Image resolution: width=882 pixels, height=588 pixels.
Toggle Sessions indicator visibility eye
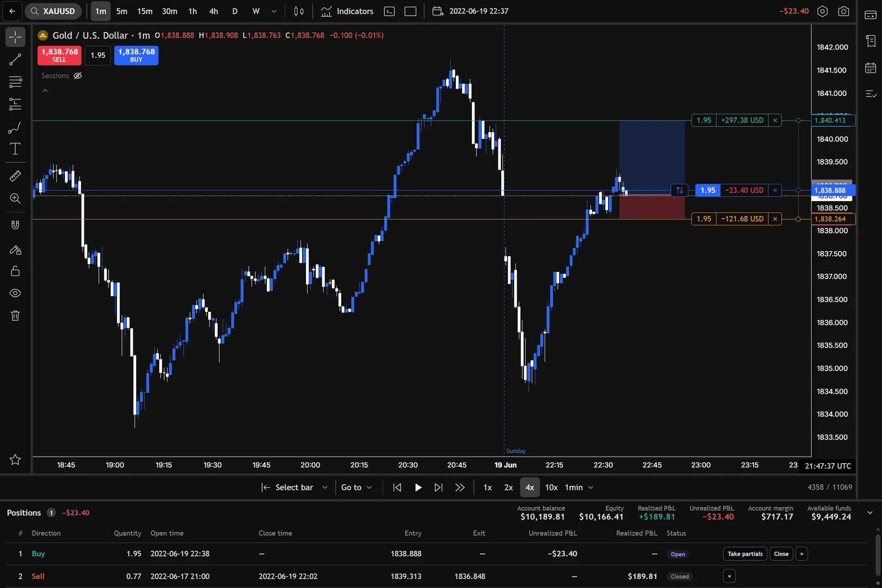[78, 75]
